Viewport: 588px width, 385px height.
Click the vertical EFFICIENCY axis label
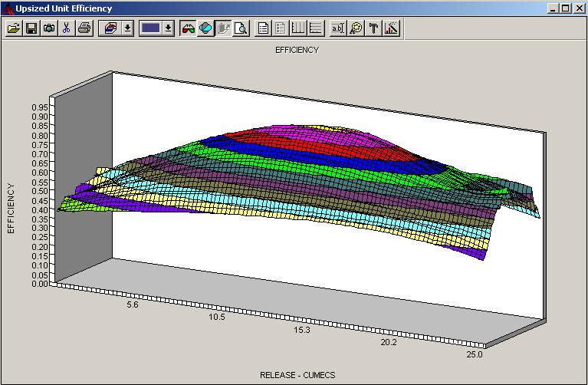point(11,209)
